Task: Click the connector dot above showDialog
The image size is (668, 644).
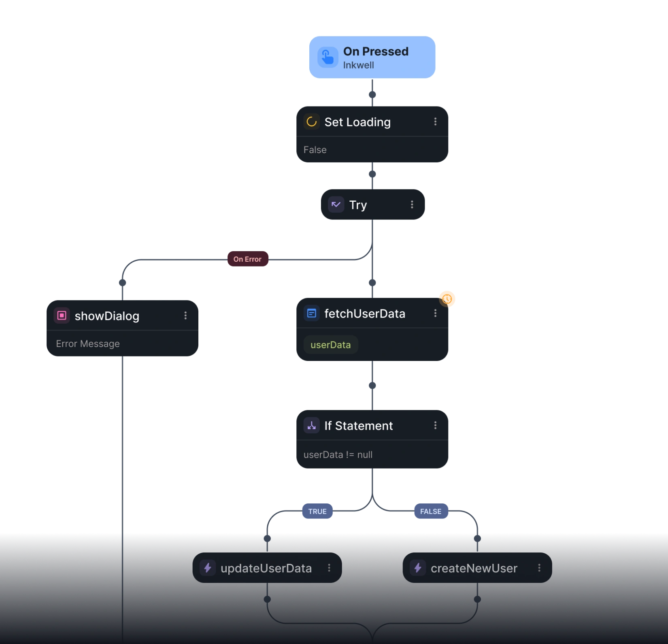Action: pyautogui.click(x=123, y=283)
